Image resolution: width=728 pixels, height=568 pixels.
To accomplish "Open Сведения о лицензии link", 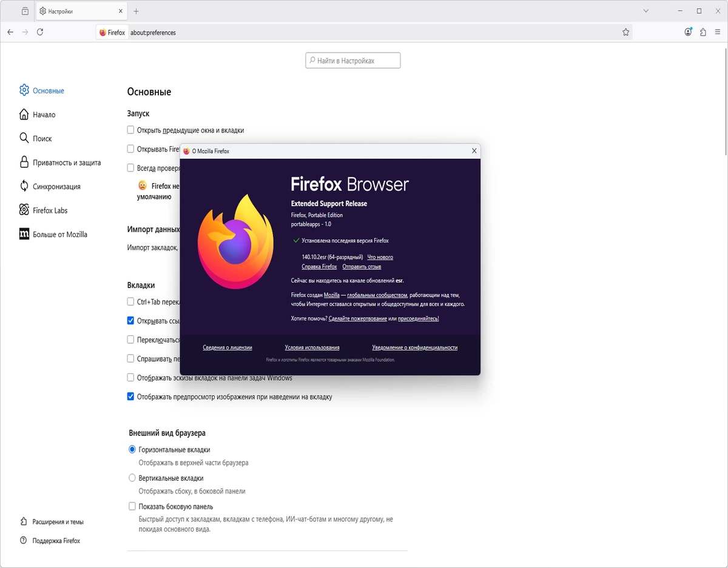I will point(227,347).
